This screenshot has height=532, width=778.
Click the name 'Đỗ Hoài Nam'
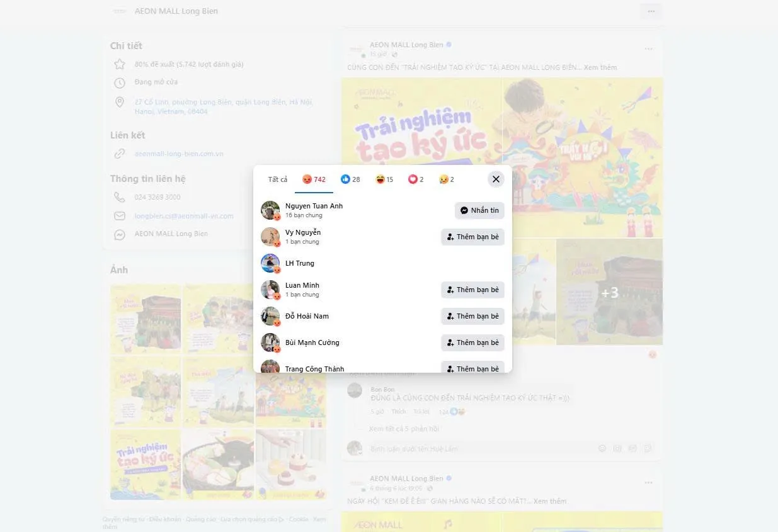[x=307, y=316]
